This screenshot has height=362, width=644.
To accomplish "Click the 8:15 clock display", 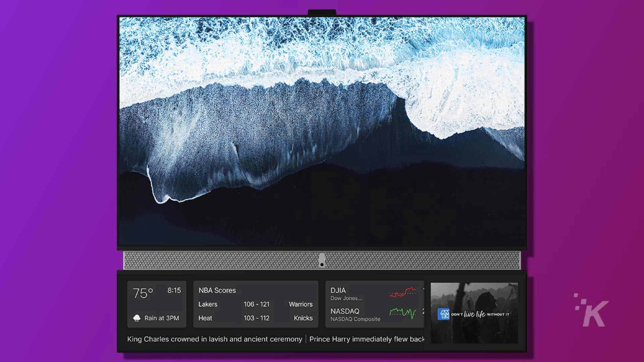I will point(174,290).
